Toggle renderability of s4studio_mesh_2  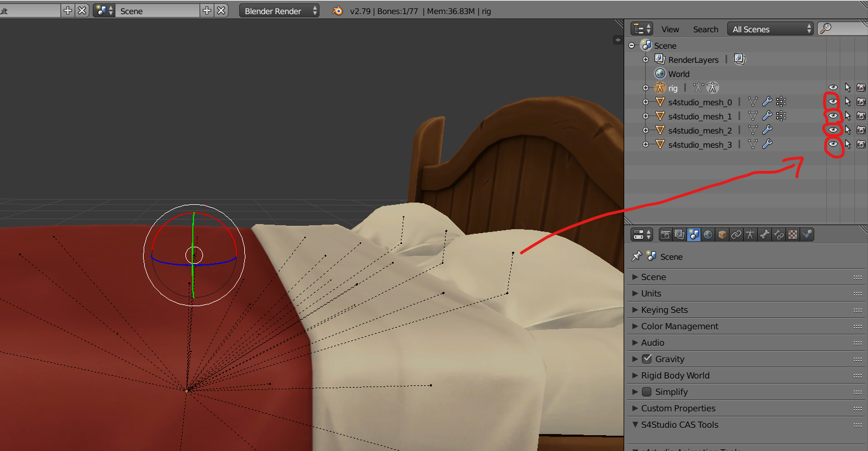click(x=861, y=130)
